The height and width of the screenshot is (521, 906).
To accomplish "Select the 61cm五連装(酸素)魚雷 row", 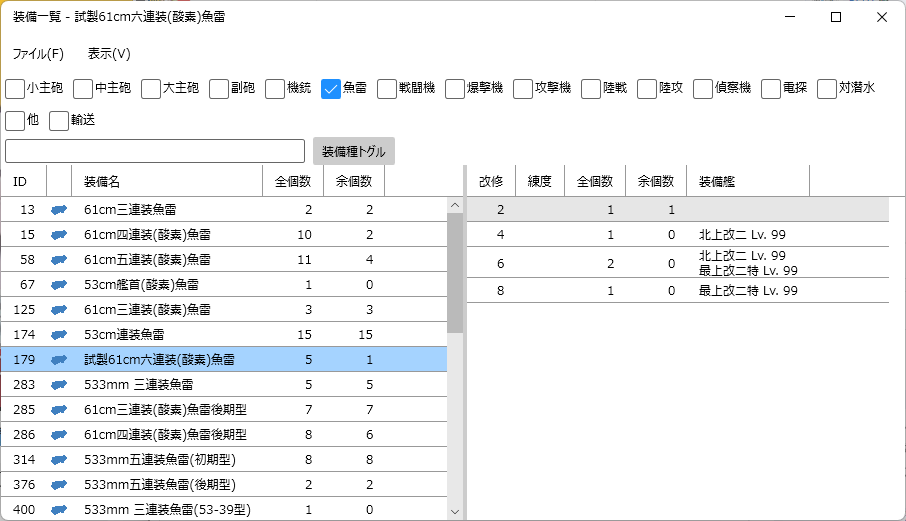I will click(x=224, y=260).
